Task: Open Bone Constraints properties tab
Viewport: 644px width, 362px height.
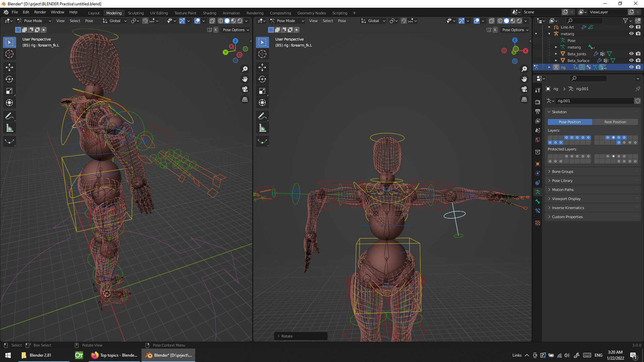Action: pyautogui.click(x=538, y=211)
